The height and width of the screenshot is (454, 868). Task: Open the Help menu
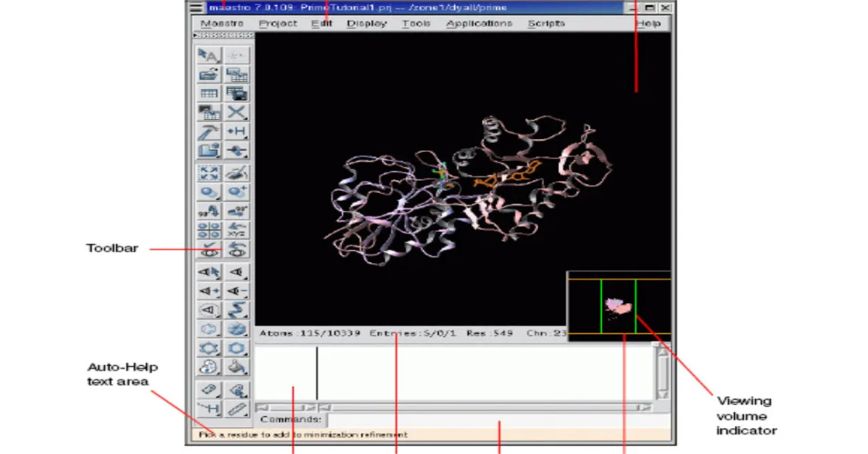[x=648, y=23]
